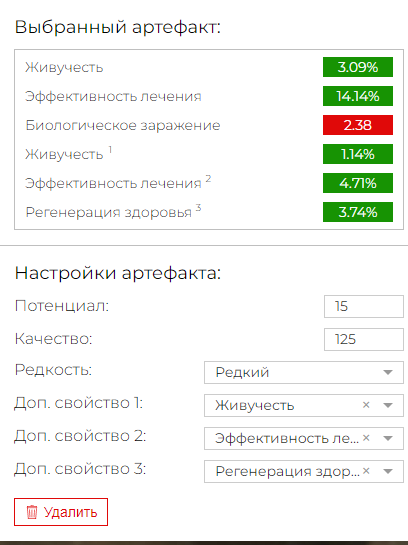Expand Доп. свойство 3 dropdown arrow
Image resolution: width=408 pixels, height=545 pixels.
tap(388, 471)
